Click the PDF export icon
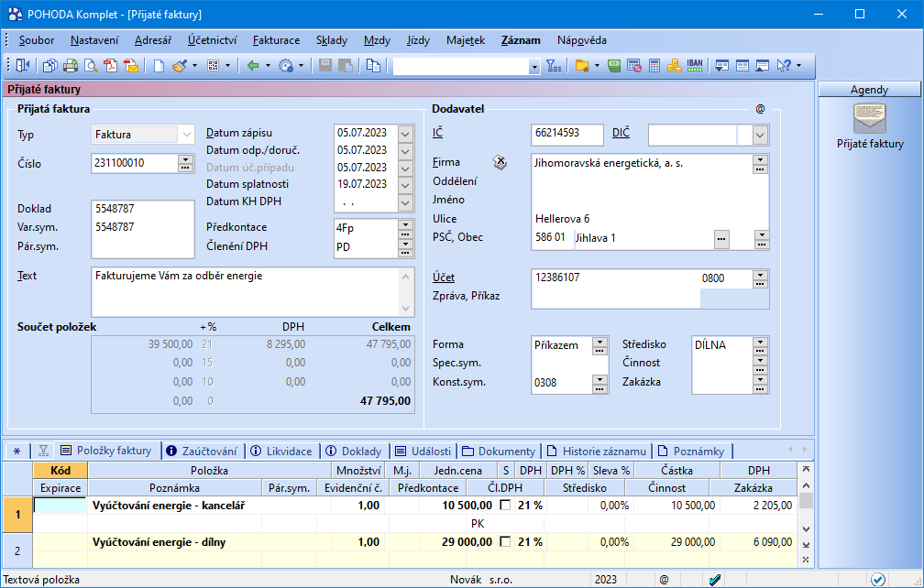 [111, 65]
